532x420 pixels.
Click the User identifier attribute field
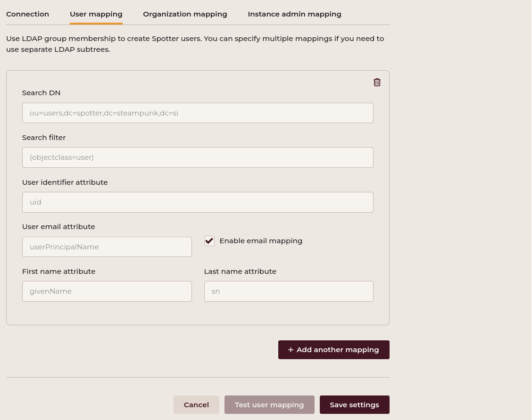198,202
